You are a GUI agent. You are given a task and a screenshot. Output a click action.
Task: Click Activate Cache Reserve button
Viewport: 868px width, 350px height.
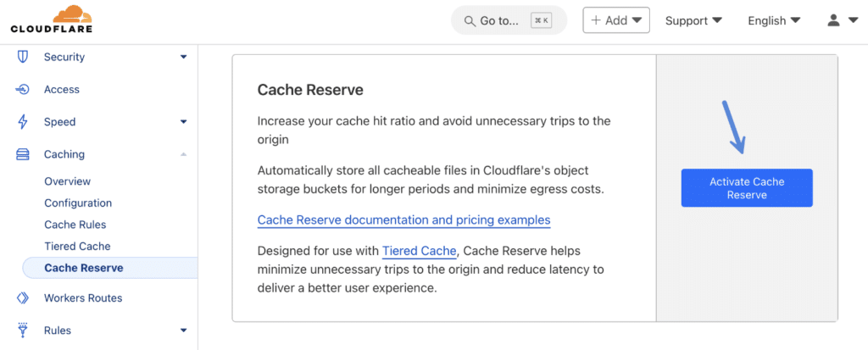(746, 188)
